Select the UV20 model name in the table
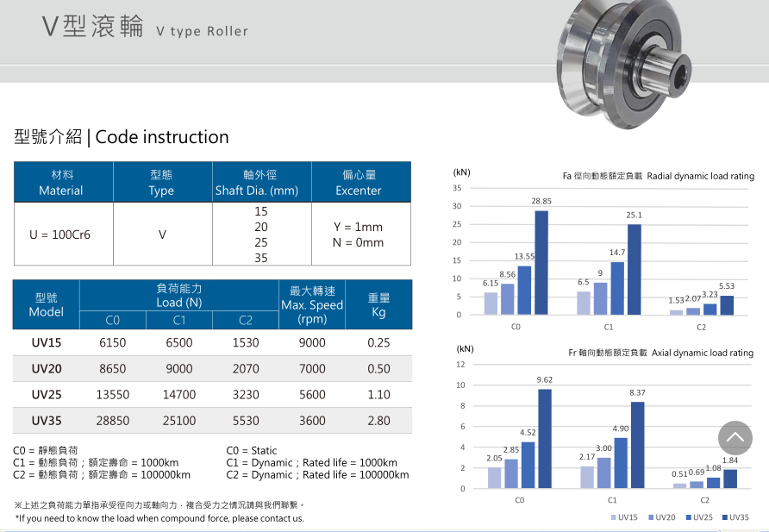 click(x=47, y=369)
